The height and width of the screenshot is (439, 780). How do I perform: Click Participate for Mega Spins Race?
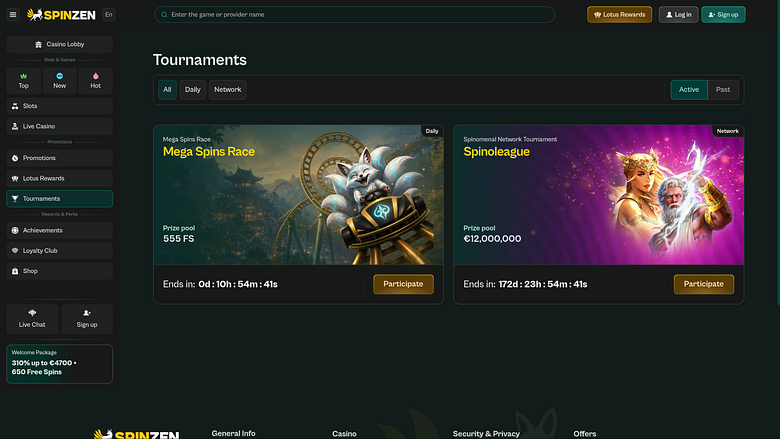pyautogui.click(x=403, y=284)
